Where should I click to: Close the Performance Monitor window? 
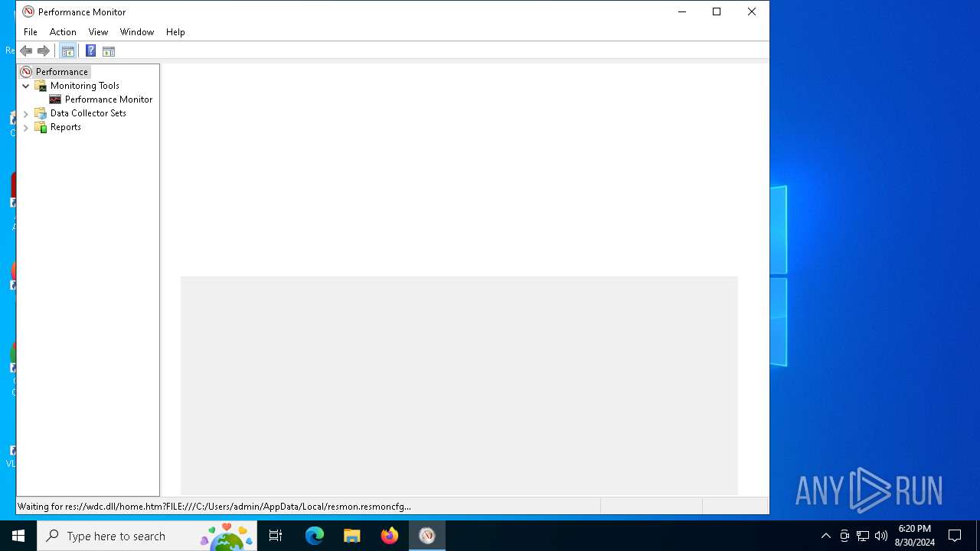[752, 11]
